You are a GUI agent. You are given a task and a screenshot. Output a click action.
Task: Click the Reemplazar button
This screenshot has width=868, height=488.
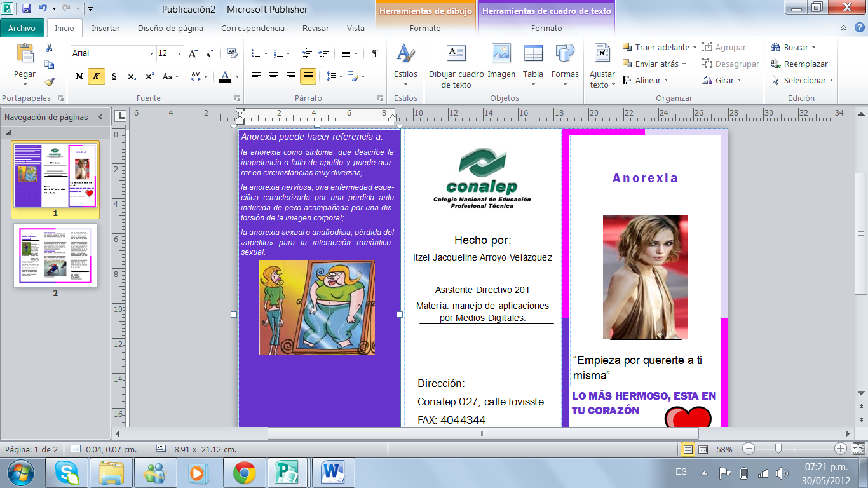pyautogui.click(x=799, y=64)
